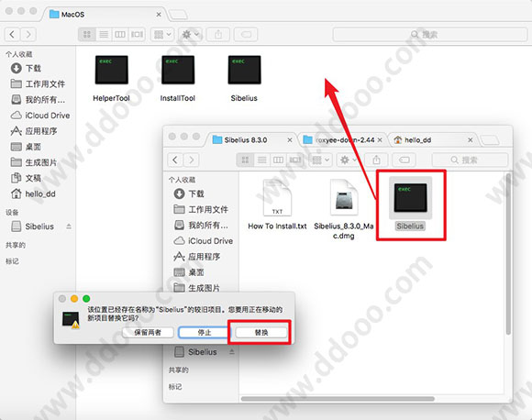Image resolution: width=532 pixels, height=420 pixels.
Task: Switch MacOS window to list view
Action: [x=104, y=34]
